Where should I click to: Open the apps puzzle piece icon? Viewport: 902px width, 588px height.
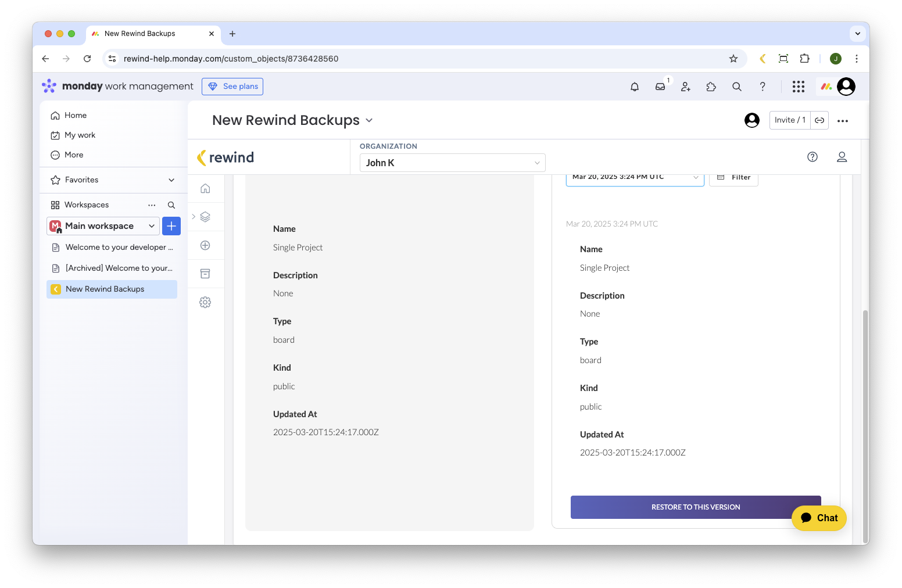tap(711, 87)
